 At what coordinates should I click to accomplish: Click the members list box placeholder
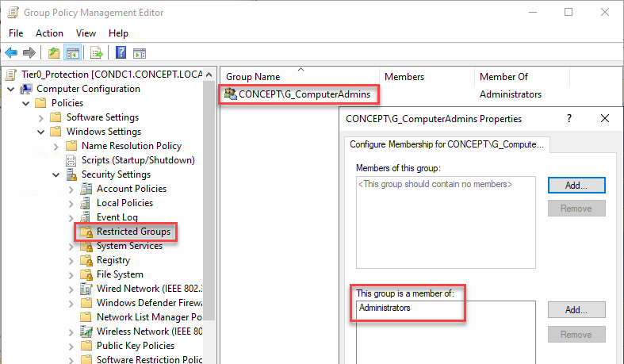click(435, 184)
